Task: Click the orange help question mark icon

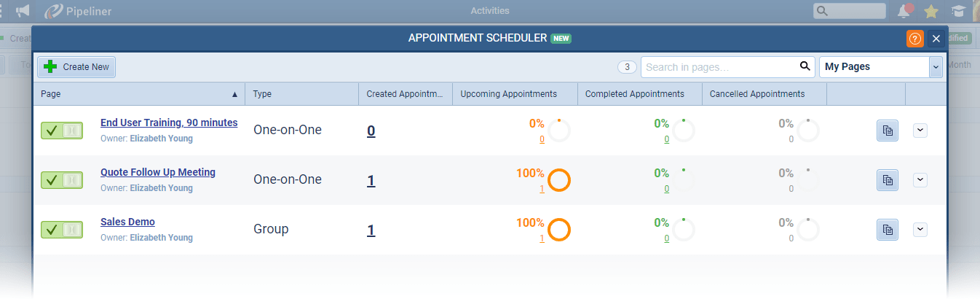Action: tap(915, 39)
